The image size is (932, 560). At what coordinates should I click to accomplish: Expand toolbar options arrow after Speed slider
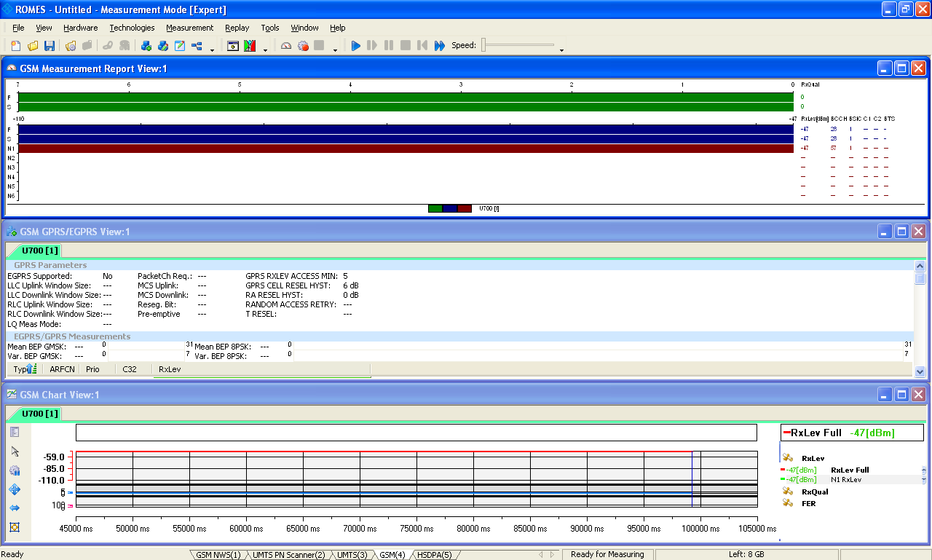tap(561, 50)
